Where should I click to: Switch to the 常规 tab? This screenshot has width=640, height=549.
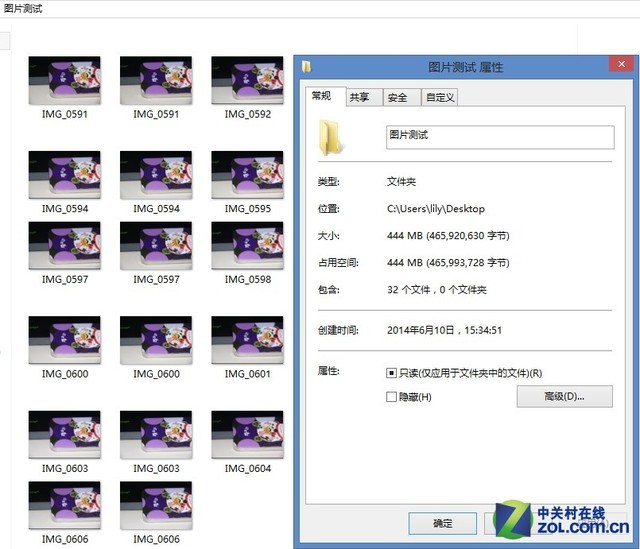click(x=321, y=96)
